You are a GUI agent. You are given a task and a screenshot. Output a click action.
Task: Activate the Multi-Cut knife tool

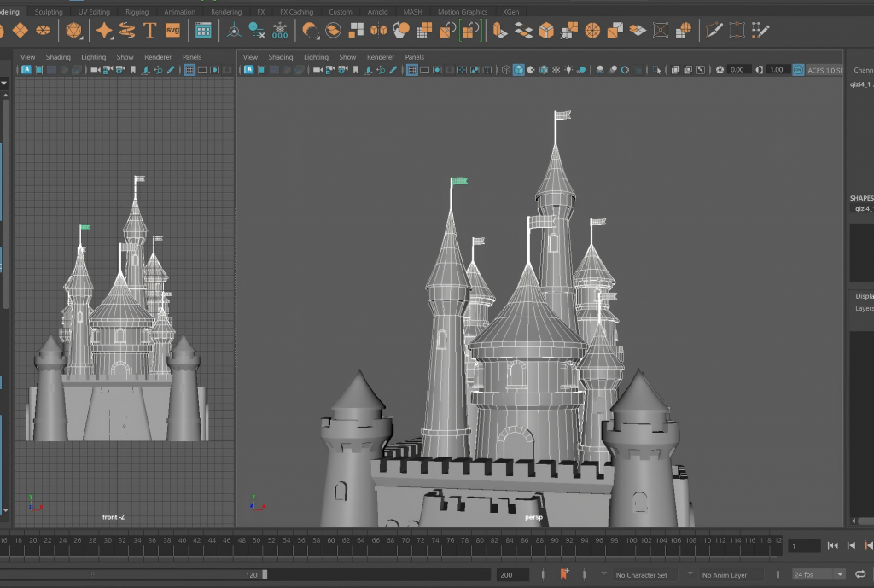pyautogui.click(x=714, y=31)
